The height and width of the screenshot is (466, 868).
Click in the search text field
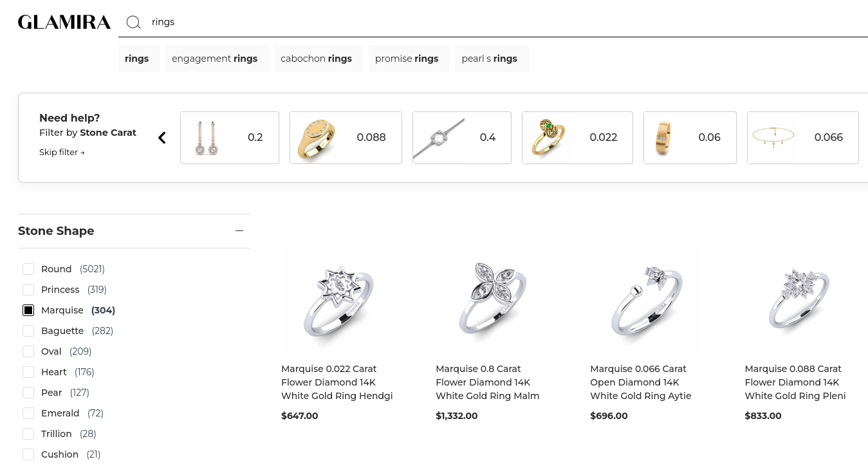coord(450,23)
